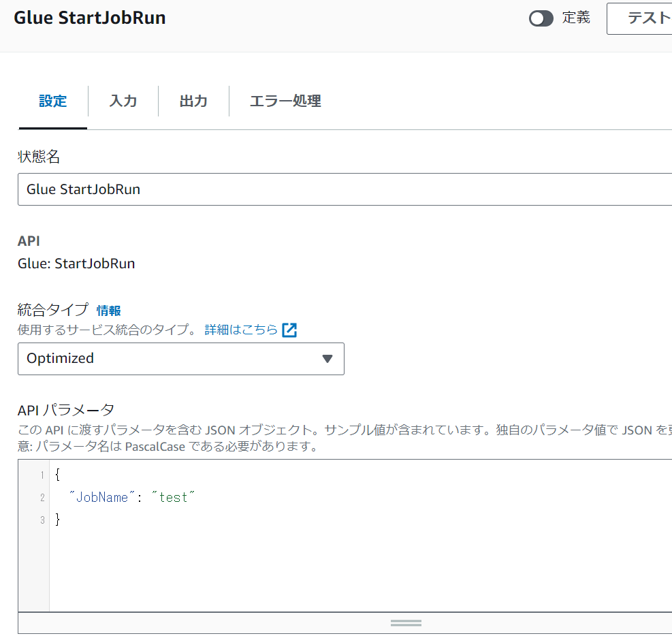Click the "test" value in the JSON editor
Viewport: 672px width, 636px height.
[x=173, y=497]
